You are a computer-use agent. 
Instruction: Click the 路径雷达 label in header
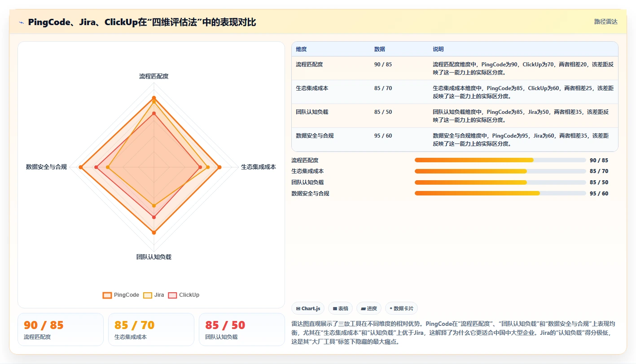[605, 22]
